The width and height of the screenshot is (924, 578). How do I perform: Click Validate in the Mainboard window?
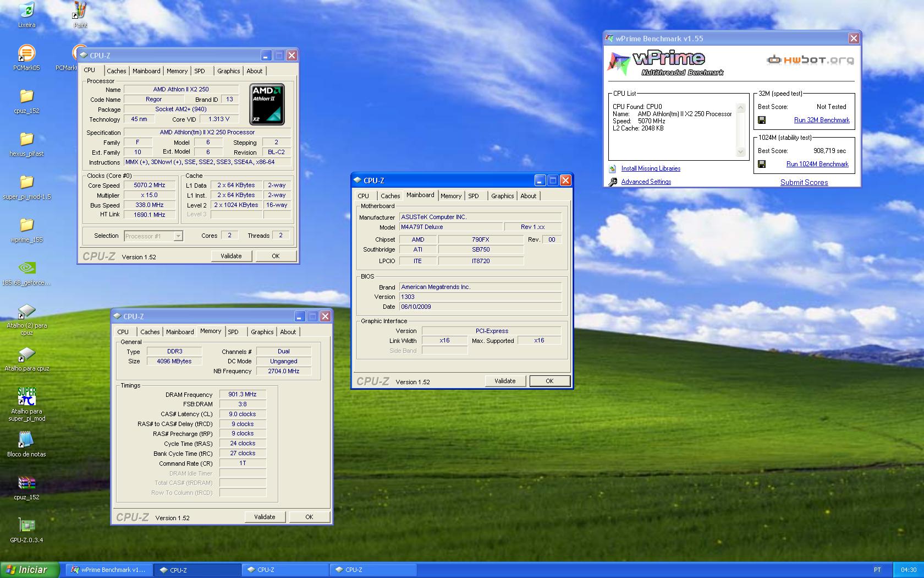505,381
